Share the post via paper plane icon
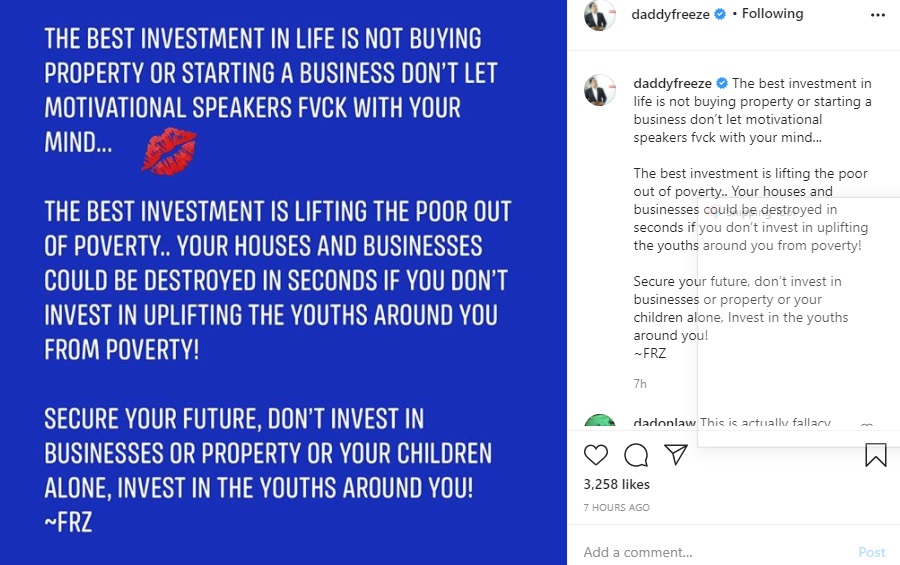 pos(676,455)
